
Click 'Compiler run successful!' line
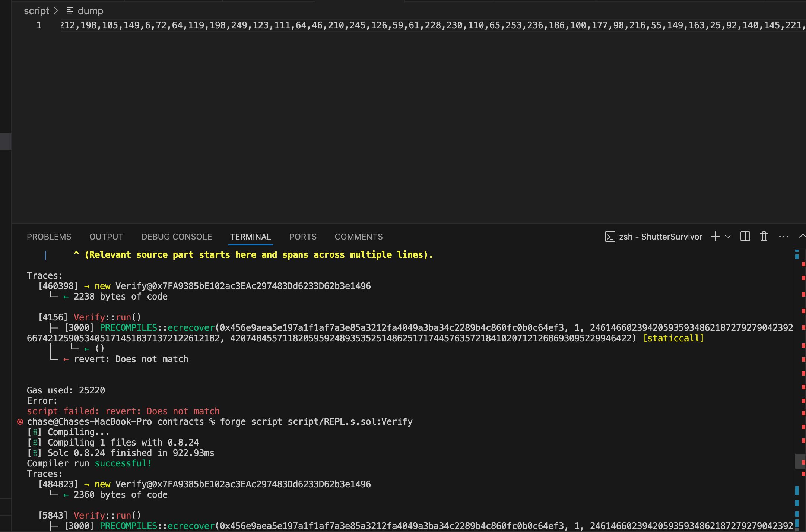coord(89,463)
